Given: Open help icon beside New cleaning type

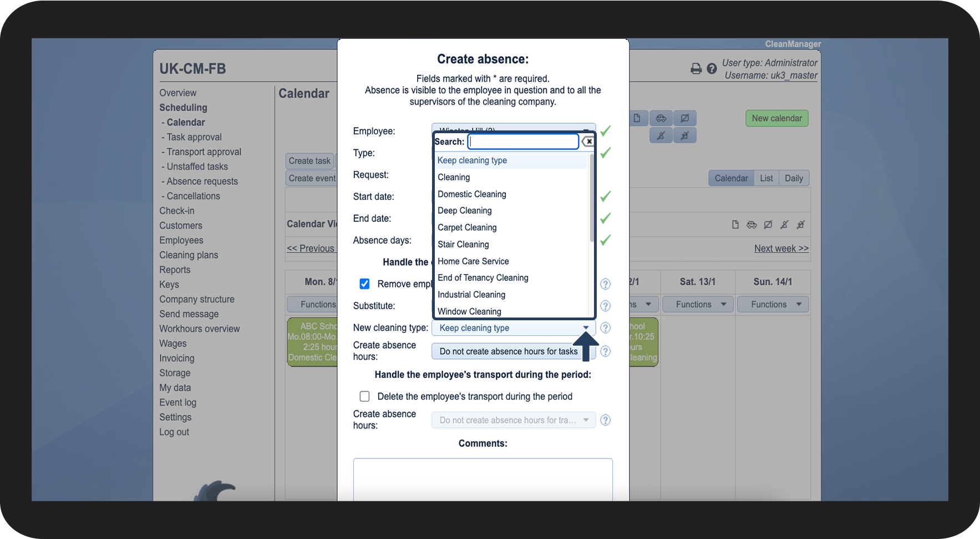Looking at the screenshot, I should [x=606, y=328].
